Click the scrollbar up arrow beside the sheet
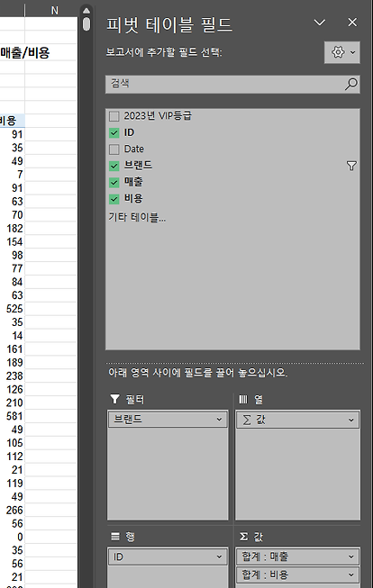 click(86, 11)
